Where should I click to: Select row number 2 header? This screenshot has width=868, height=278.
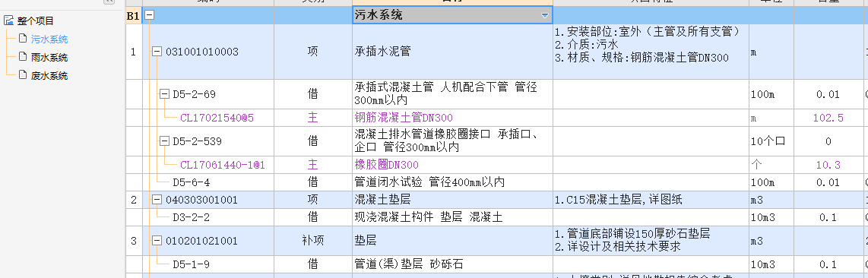coord(134,200)
